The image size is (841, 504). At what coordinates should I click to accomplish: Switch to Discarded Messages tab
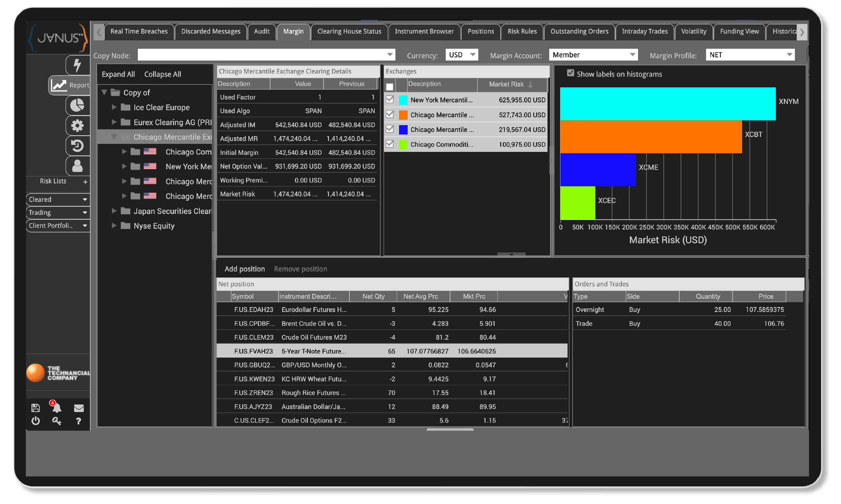point(211,32)
